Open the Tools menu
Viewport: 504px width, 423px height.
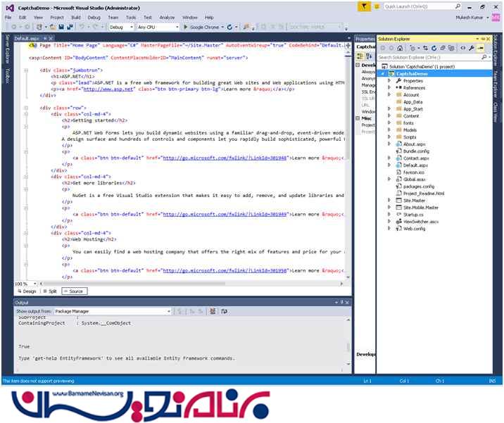pyautogui.click(x=130, y=18)
